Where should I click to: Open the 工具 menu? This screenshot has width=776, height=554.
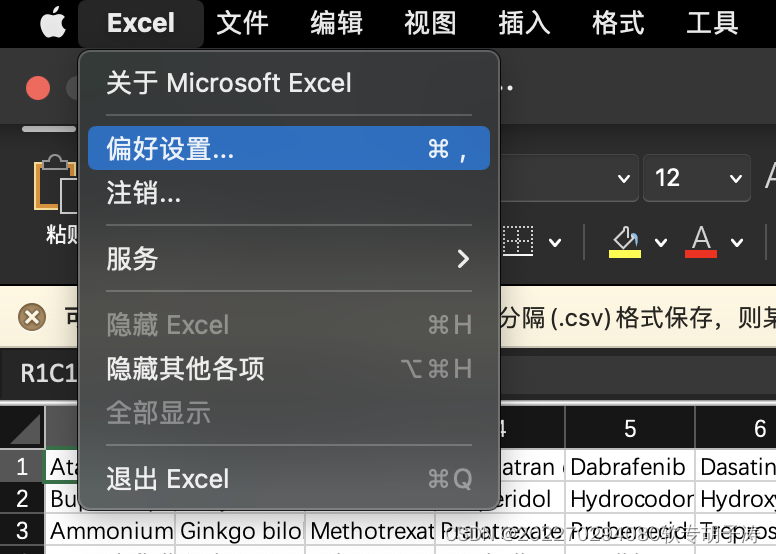[713, 23]
